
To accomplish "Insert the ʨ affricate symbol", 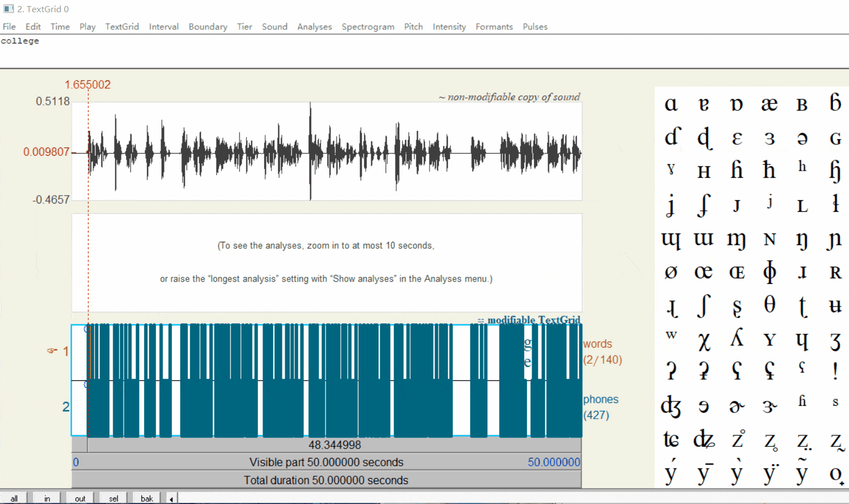I will (671, 440).
